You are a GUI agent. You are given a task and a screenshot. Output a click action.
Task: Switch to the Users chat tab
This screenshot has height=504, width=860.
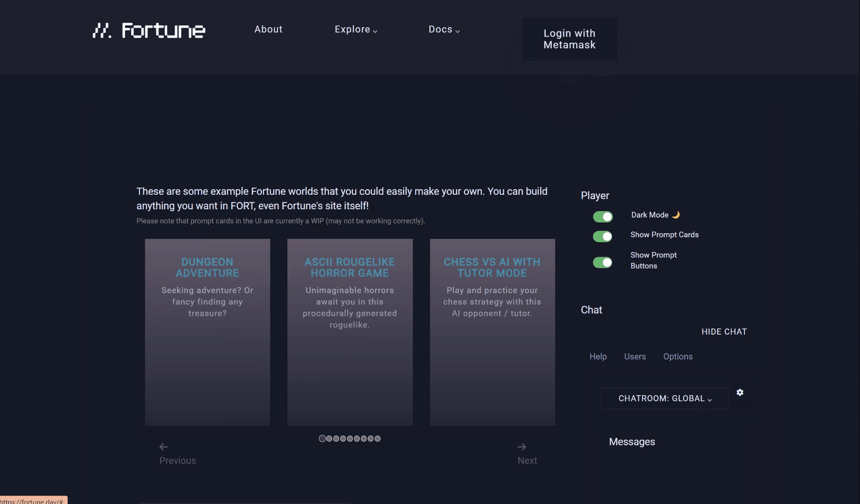point(635,357)
